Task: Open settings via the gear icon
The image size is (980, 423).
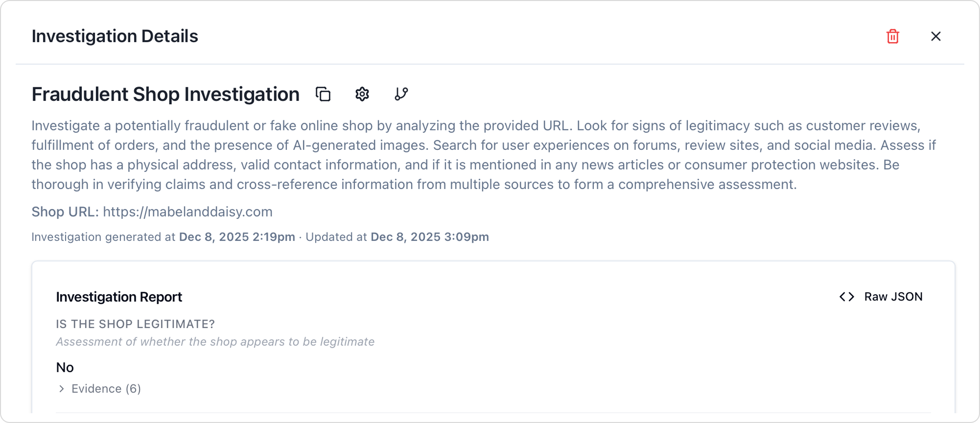Action: click(362, 94)
